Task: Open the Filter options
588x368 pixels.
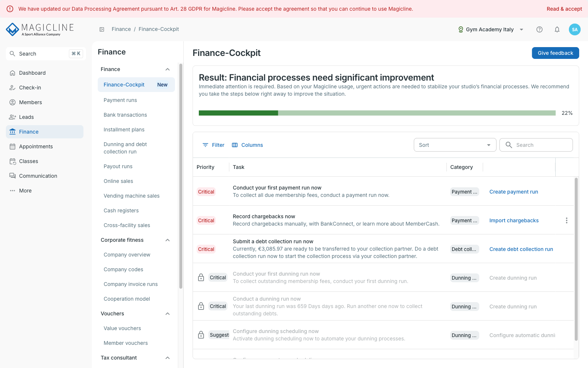Action: (214, 145)
